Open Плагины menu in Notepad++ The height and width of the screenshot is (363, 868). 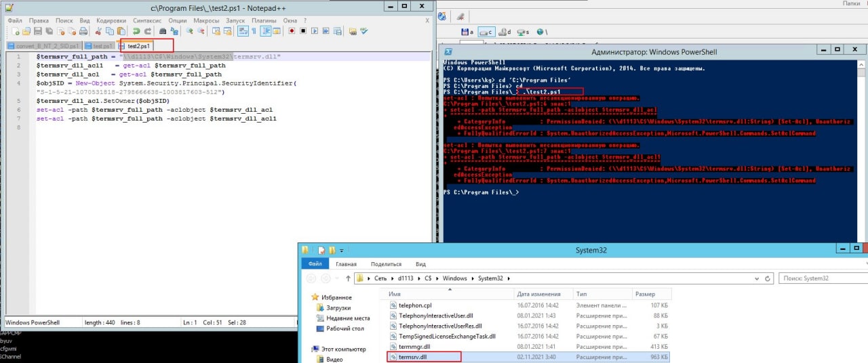(x=264, y=20)
